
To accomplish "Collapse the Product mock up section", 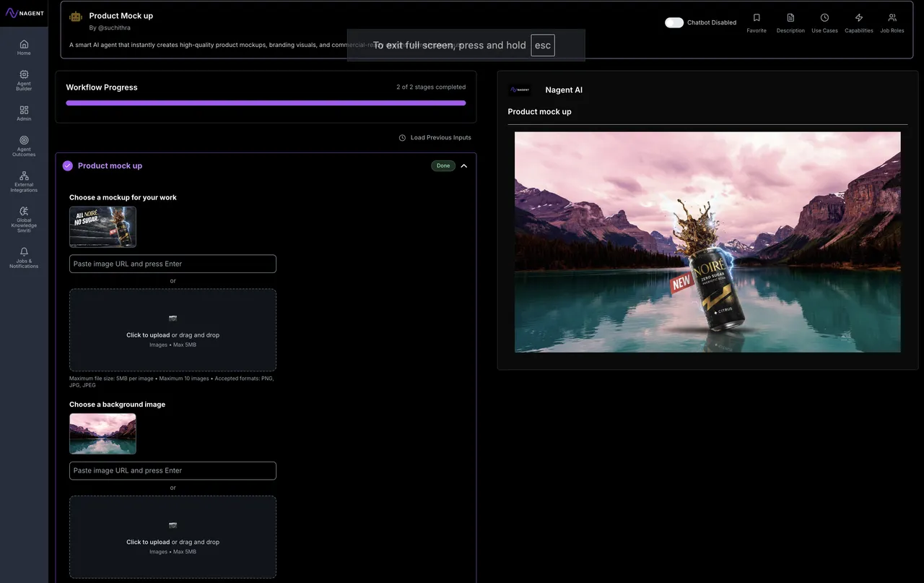I will point(463,166).
